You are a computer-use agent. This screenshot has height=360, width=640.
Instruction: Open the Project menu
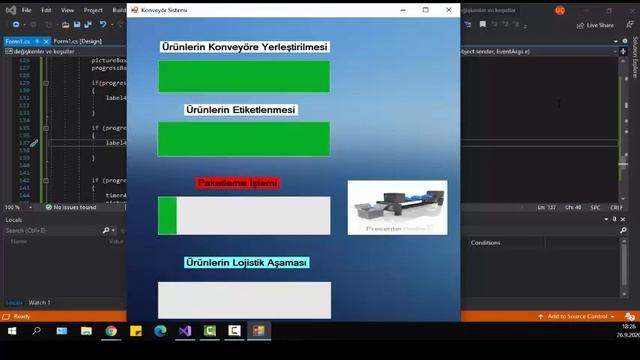click(93, 10)
